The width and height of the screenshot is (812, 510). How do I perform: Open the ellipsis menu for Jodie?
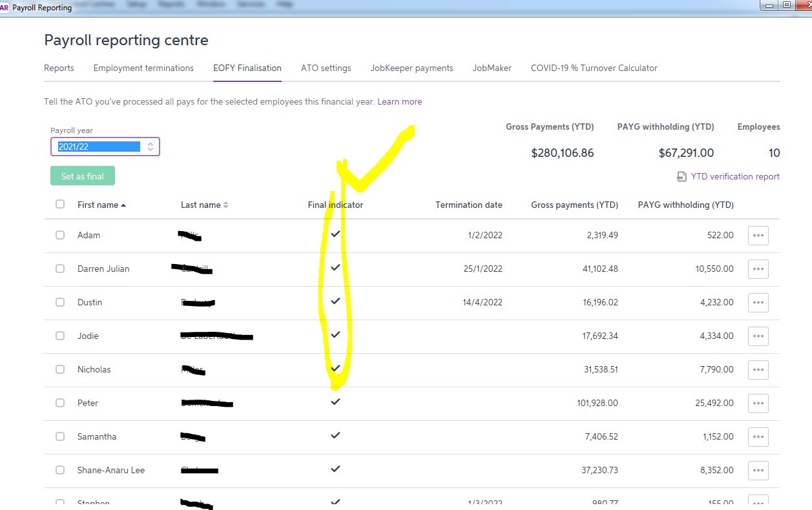point(758,336)
